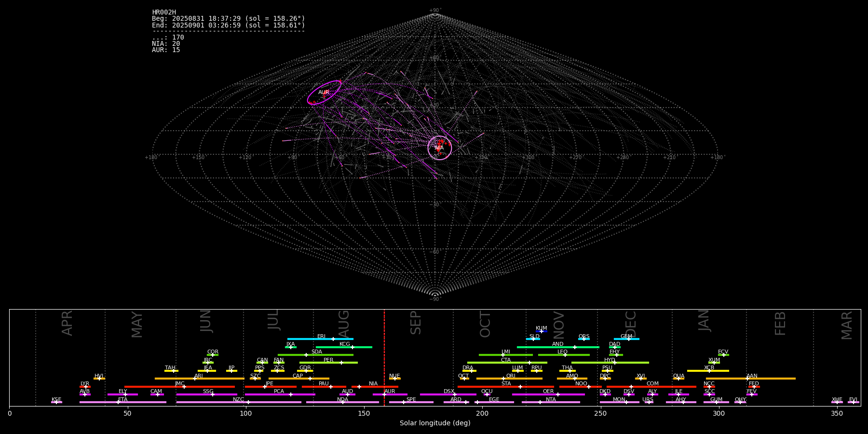Image resolution: width=868 pixels, height=434 pixels.
Task: Click the AUG month label
Action: pyautogui.click(x=343, y=324)
